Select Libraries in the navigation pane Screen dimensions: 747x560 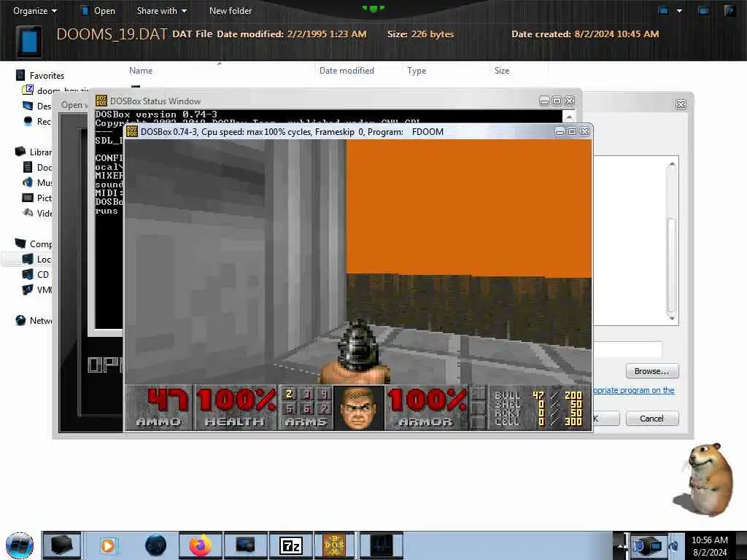pos(34,152)
